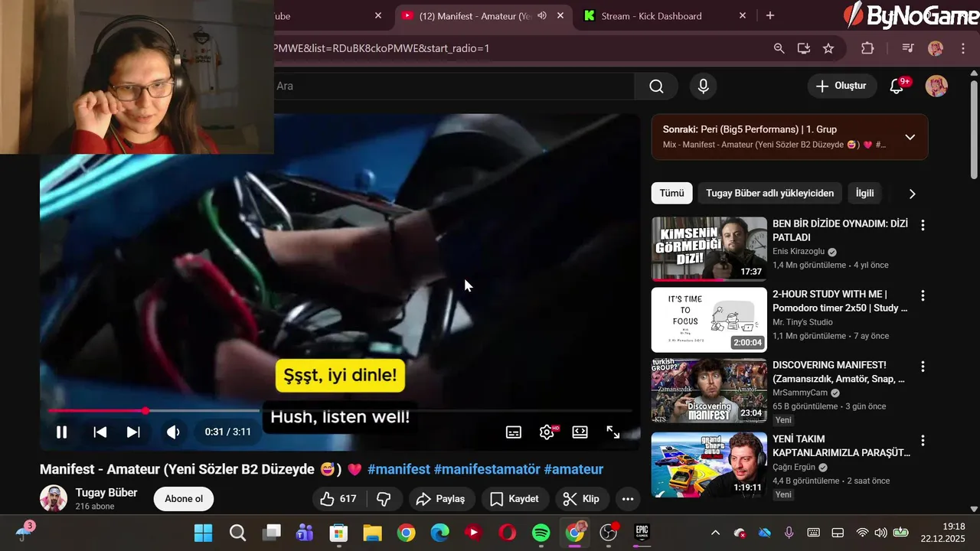The width and height of the screenshot is (980, 551).
Task: Go to the previous video in the player
Action: [100, 432]
